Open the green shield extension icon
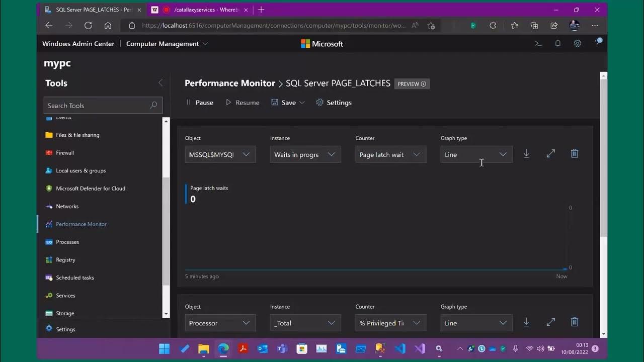Viewport: 644px width, 362px height. click(473, 25)
